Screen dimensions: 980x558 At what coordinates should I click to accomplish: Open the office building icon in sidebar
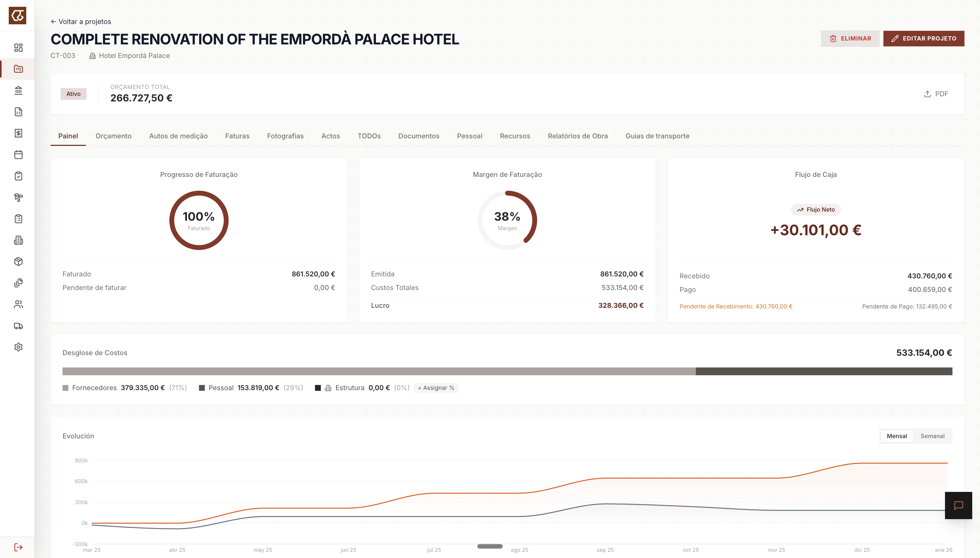click(18, 240)
